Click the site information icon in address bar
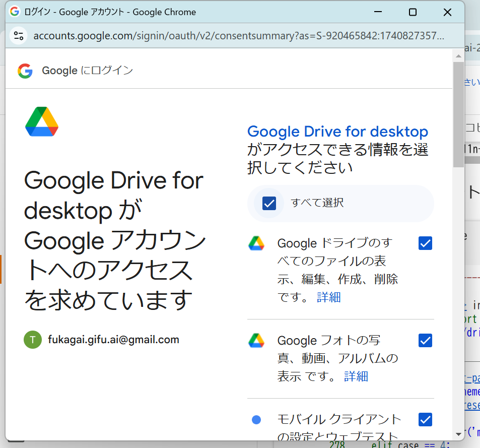The width and height of the screenshot is (480, 448). tap(19, 36)
